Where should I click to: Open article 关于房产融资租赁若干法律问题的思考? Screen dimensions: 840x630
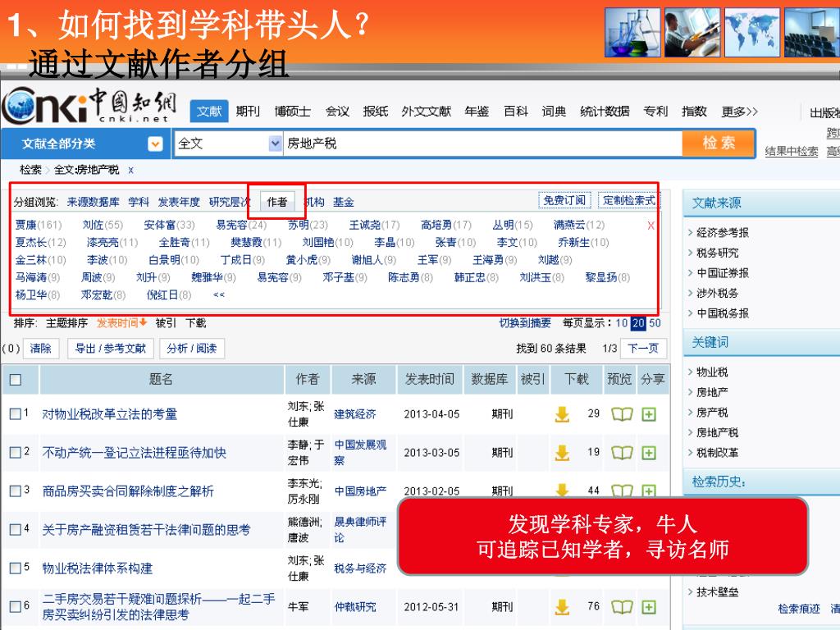(146, 530)
